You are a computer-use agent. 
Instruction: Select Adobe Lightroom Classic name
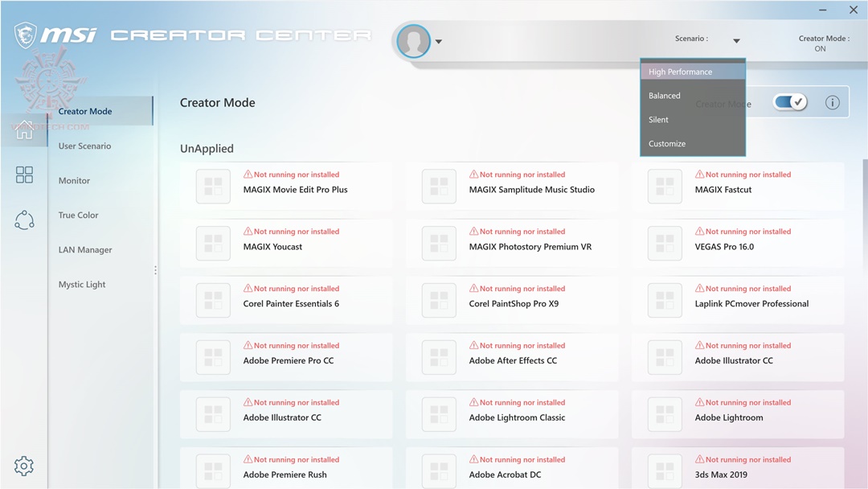click(x=517, y=417)
